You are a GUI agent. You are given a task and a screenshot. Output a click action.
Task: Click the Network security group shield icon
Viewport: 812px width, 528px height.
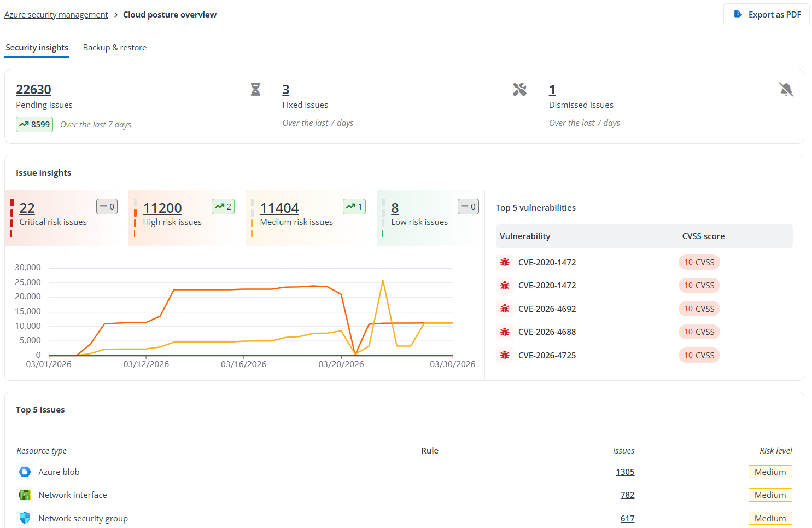tap(25, 518)
